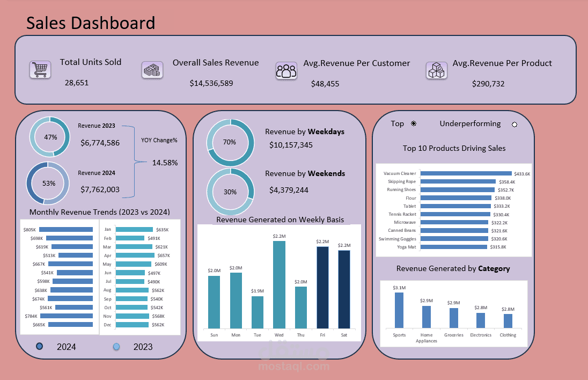Click the $14,536,589 Overall Sales Revenue value
The width and height of the screenshot is (588, 380).
pyautogui.click(x=211, y=83)
